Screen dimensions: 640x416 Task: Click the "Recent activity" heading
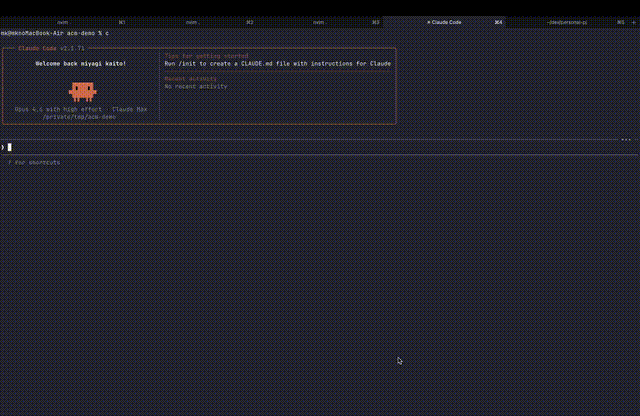(x=191, y=79)
